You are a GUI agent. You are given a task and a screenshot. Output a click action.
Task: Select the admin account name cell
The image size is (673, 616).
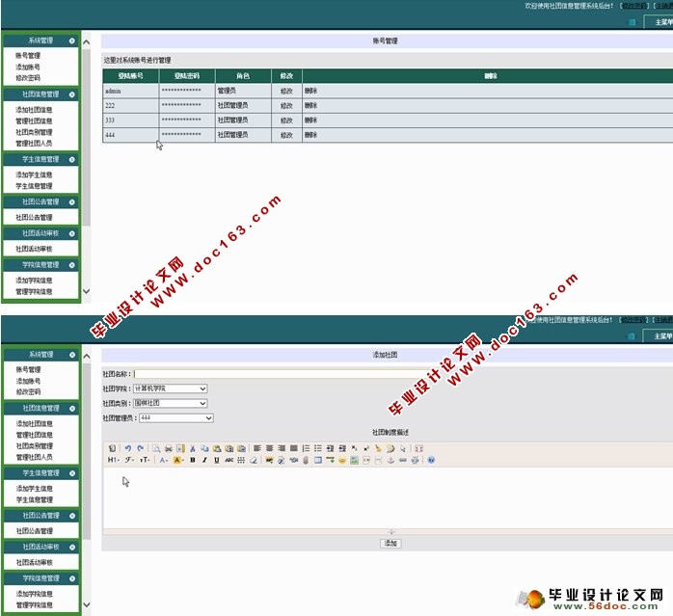pos(130,91)
